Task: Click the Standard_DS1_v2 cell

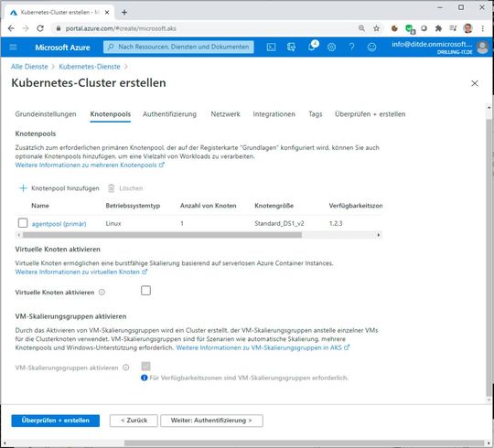Action: (x=279, y=223)
